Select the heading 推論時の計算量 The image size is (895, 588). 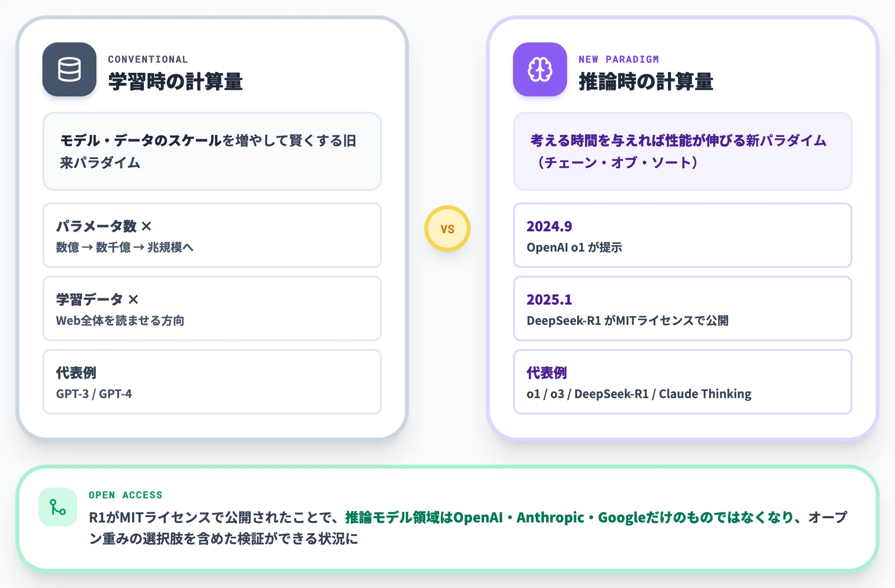pos(646,81)
